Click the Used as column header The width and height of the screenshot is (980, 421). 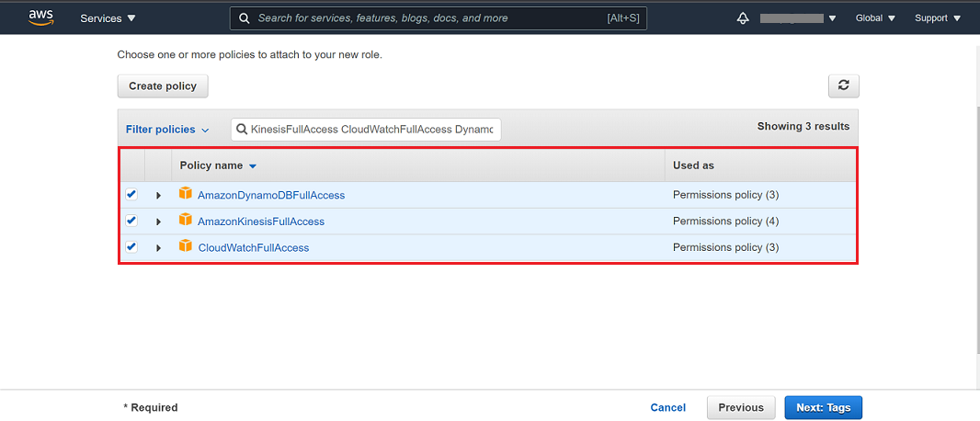[x=693, y=165]
